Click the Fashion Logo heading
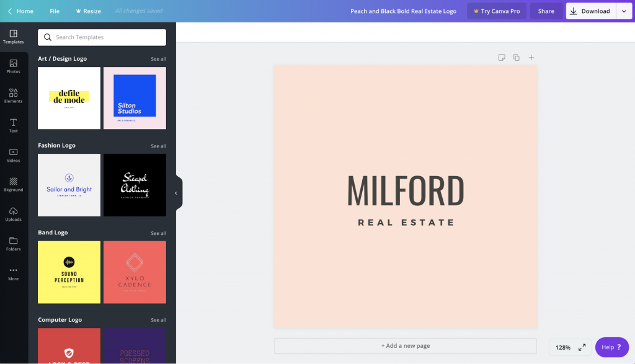Image resolution: width=635 pixels, height=364 pixels. click(56, 145)
